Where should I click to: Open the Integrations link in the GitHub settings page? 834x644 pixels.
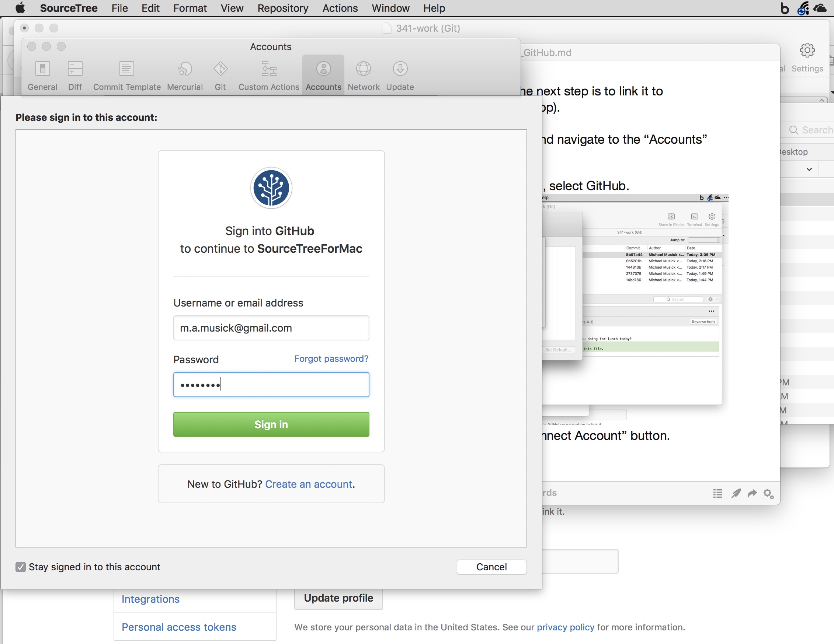coord(150,599)
